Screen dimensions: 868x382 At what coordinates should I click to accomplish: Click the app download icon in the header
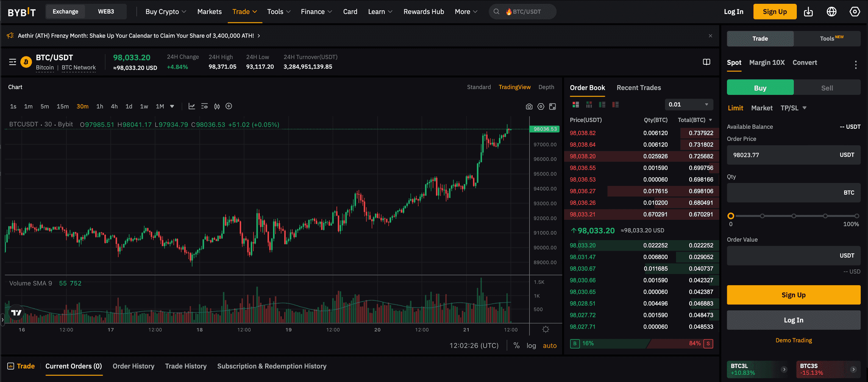point(808,11)
